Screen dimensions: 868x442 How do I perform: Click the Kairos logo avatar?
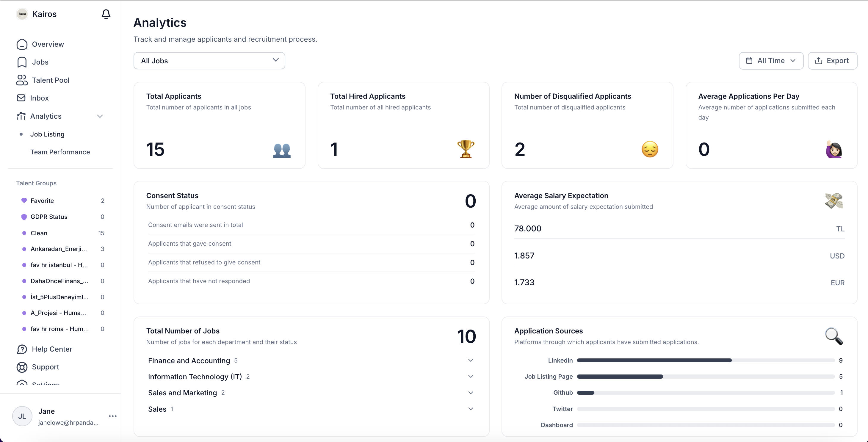(x=22, y=14)
